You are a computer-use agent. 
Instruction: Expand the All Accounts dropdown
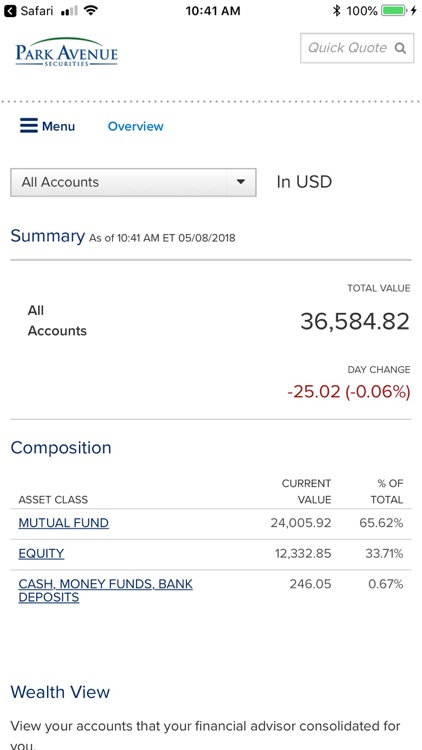coord(133,182)
